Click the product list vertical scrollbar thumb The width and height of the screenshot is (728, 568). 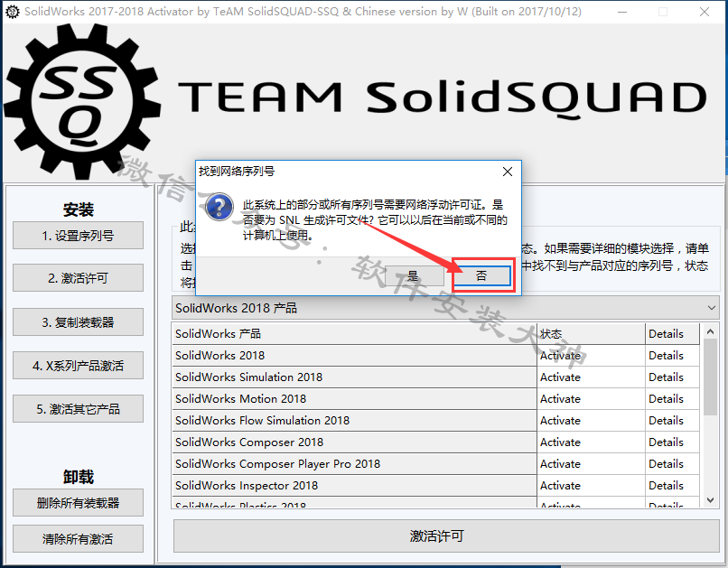[x=710, y=377]
